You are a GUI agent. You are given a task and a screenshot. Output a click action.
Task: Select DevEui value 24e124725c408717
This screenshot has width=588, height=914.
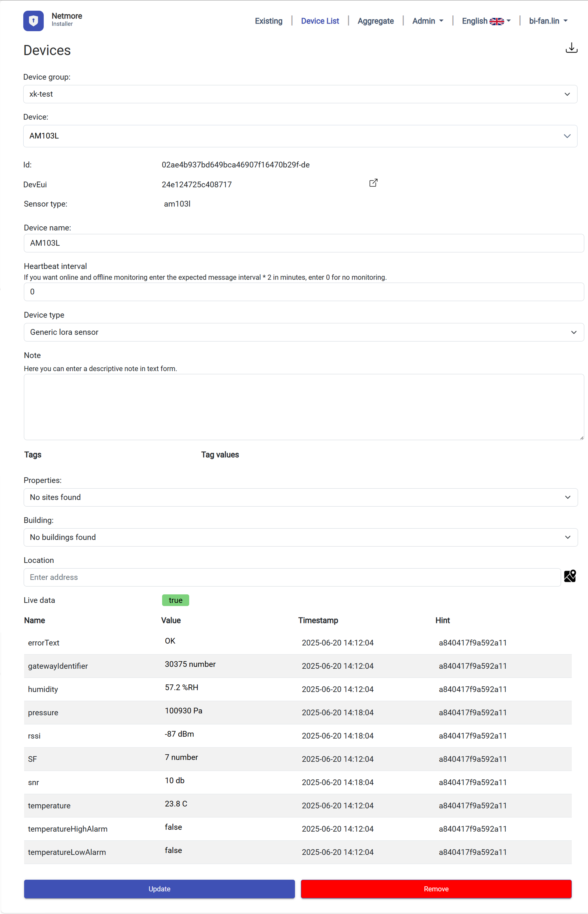pyautogui.click(x=197, y=184)
